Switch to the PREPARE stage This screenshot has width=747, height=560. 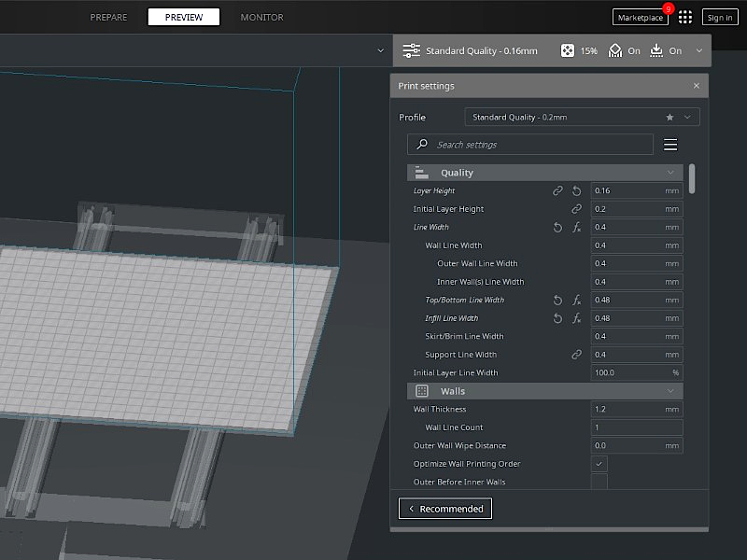coord(108,17)
